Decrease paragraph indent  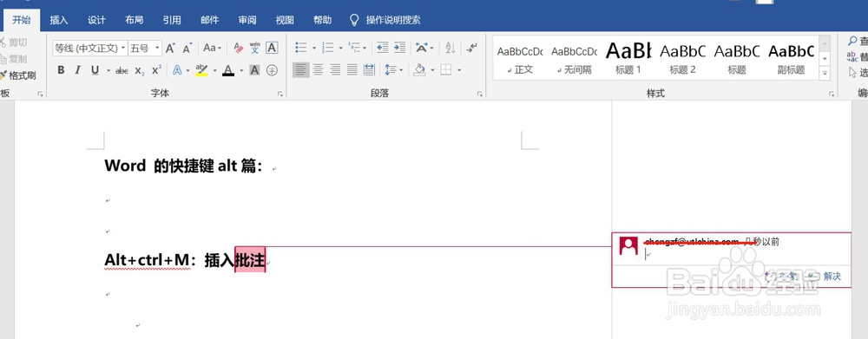pyautogui.click(x=382, y=48)
